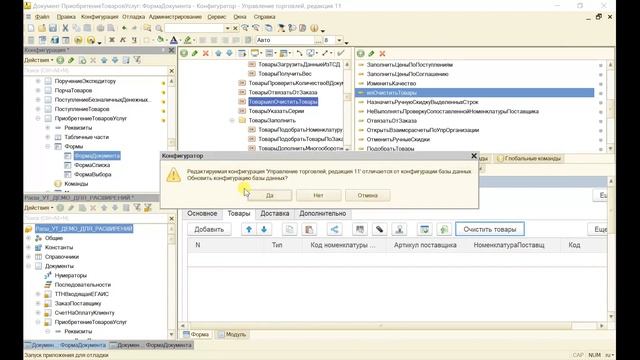
Task: Click green add icon in form elements toolbar
Action: tap(184, 53)
